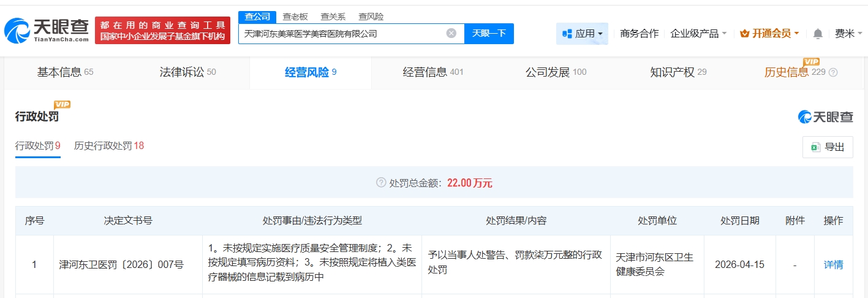Click the info icon next to 处罚总金额
This screenshot has height=298, width=868.
point(381,183)
